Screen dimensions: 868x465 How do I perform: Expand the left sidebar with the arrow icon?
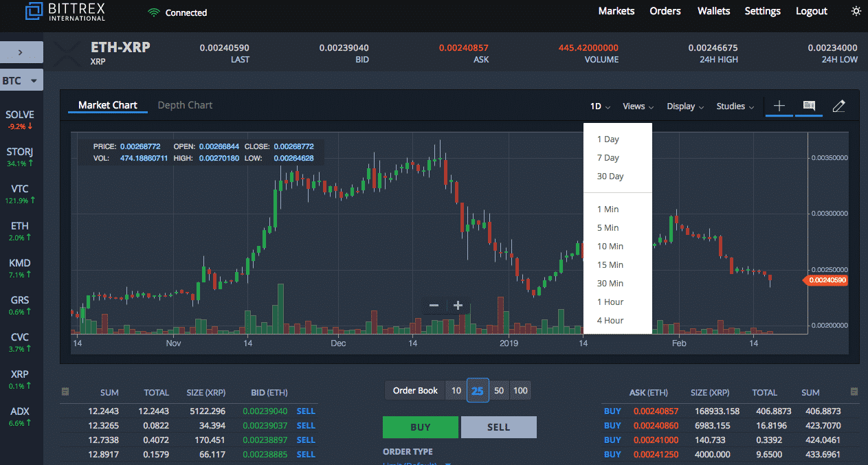[21, 52]
